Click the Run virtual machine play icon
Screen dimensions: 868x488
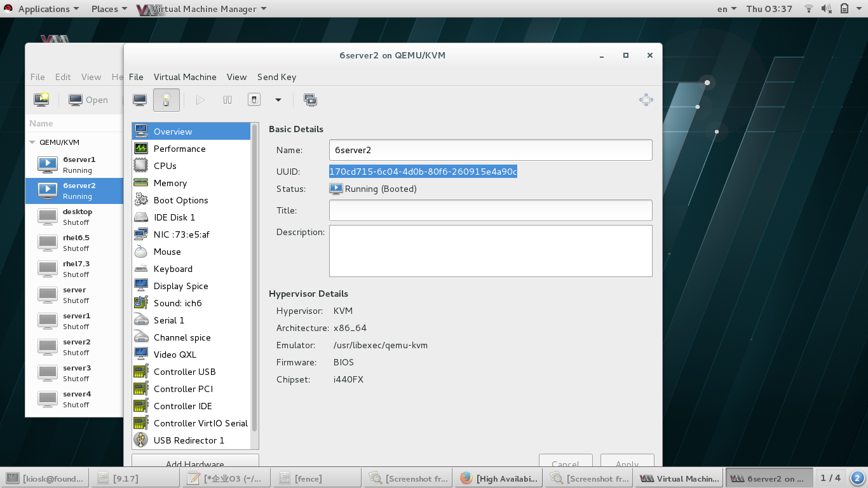pos(200,100)
